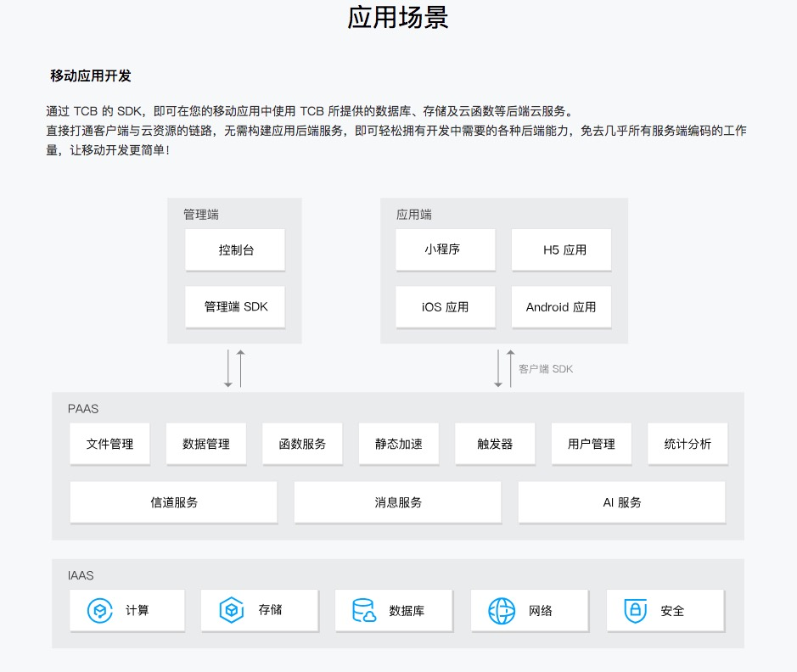
Task: Click the 小程序 box
Action: coord(446,250)
